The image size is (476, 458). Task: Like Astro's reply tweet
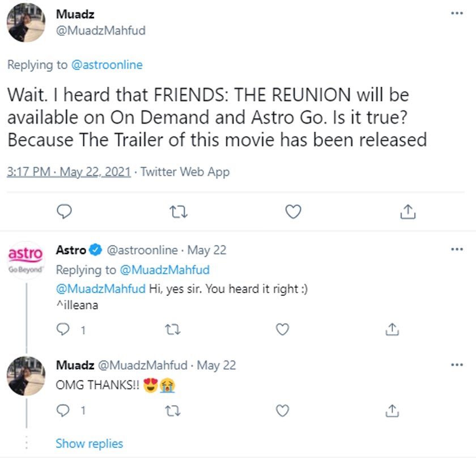click(282, 329)
